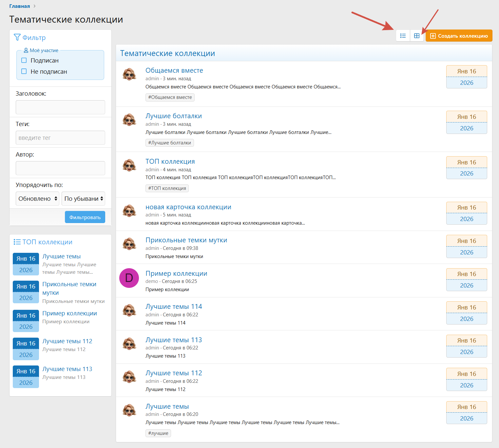
Task: Expand the 'По убывани' order dropdown
Action: click(x=83, y=199)
